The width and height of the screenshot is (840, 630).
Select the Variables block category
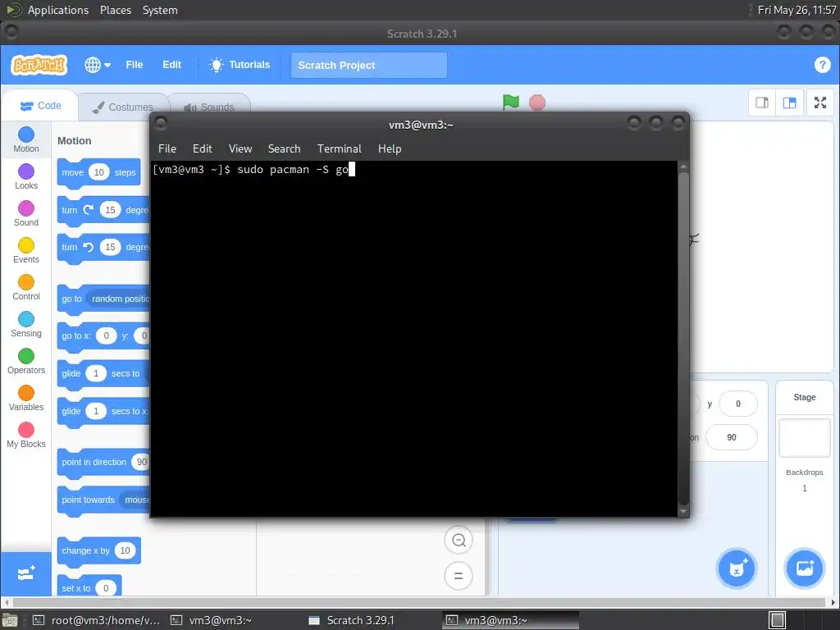click(x=25, y=399)
